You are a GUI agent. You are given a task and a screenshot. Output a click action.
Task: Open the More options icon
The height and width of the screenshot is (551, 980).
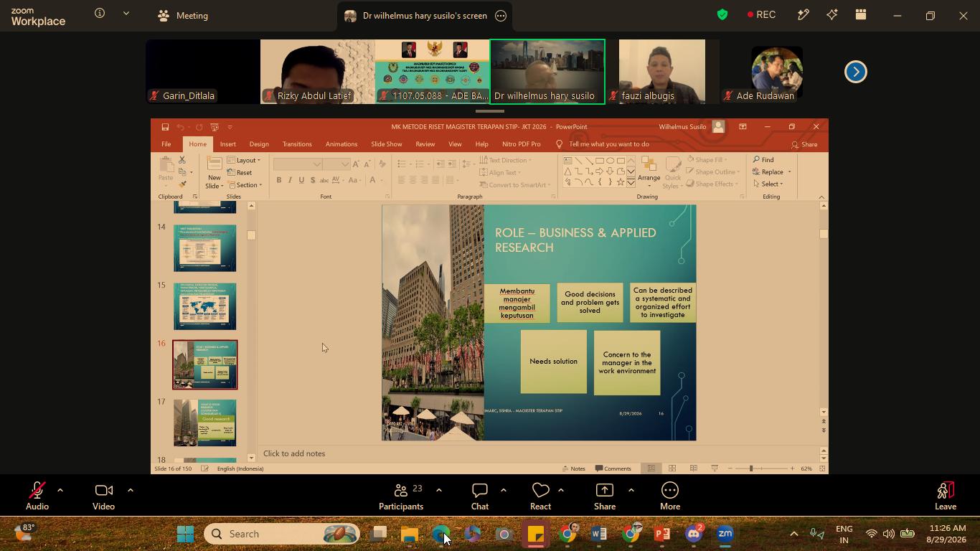point(670,490)
